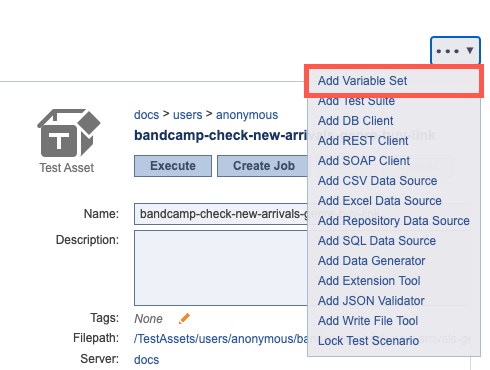
Task: Open the three-dots actions dropdown
Action: tap(455, 51)
